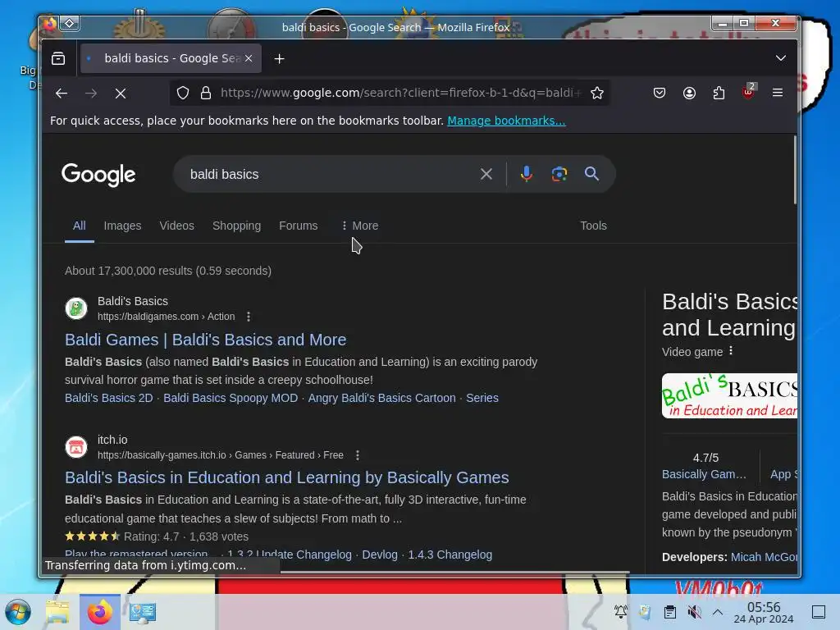The image size is (840, 630).
Task: Switch to Shopping results
Action: point(237,226)
